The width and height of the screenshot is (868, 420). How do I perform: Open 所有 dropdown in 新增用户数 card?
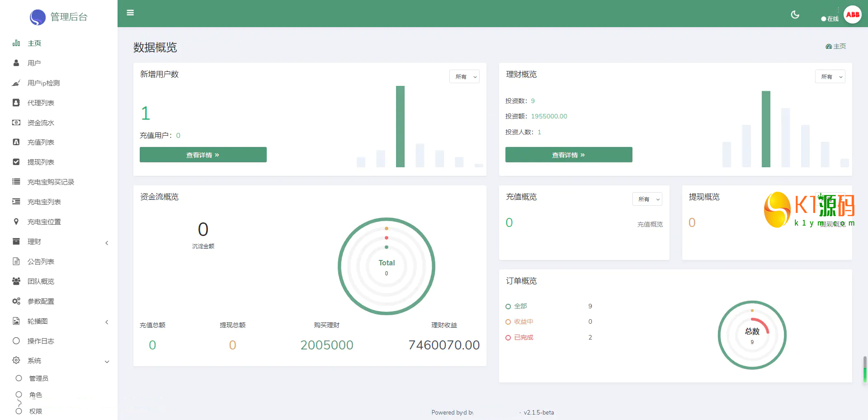coord(464,76)
